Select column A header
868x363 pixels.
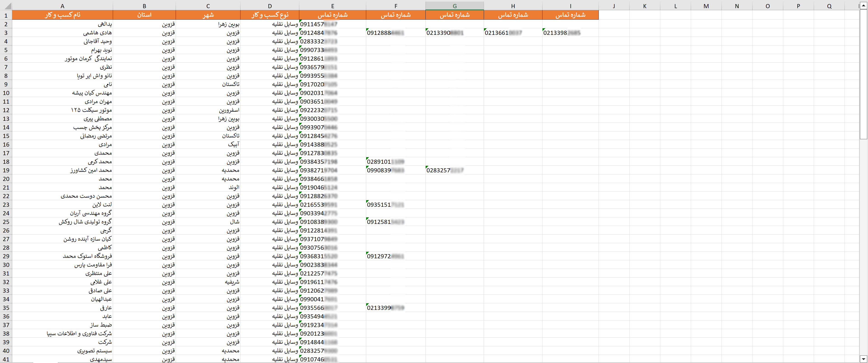coord(62,6)
